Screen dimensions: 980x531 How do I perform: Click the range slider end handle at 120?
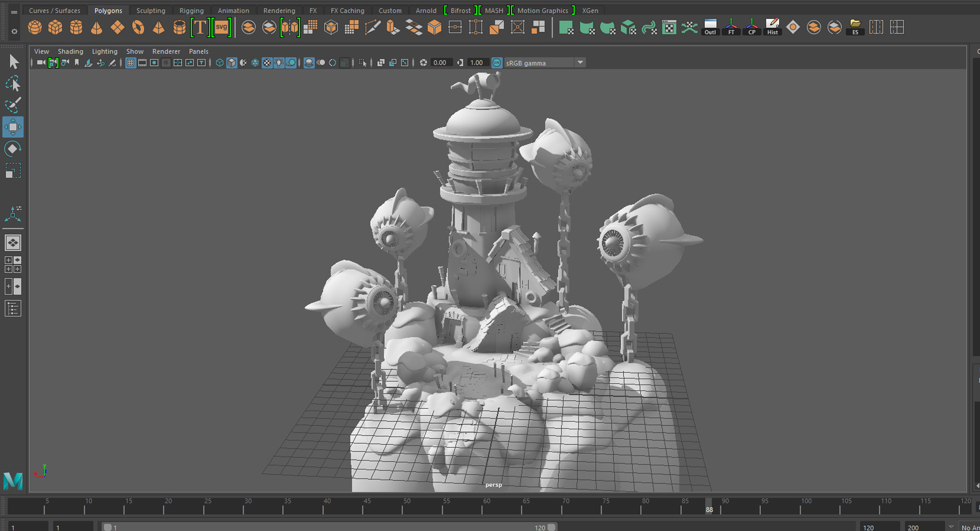tap(552, 527)
